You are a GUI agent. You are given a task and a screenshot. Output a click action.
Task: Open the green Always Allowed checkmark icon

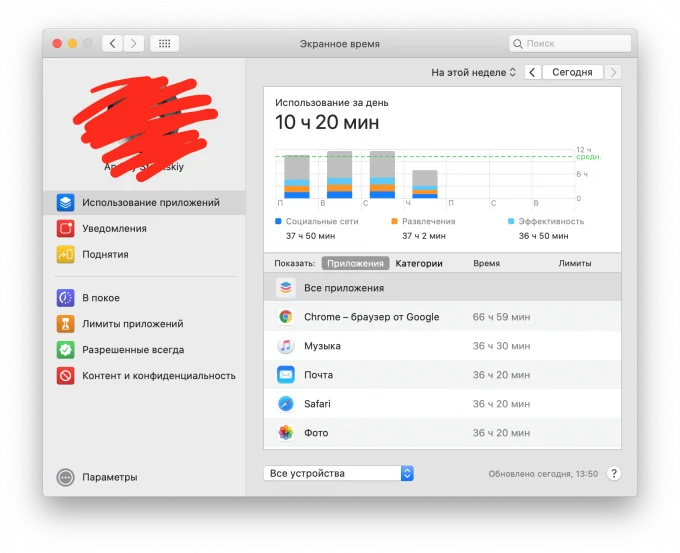point(65,350)
